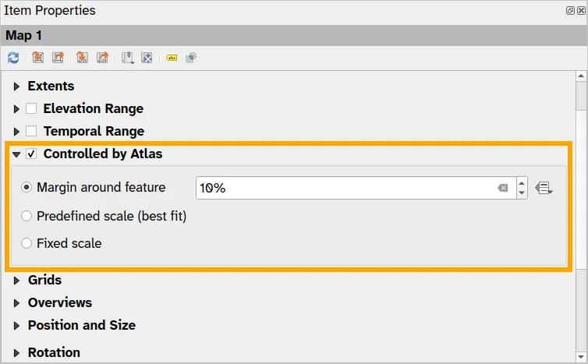This screenshot has width=588, height=364.
Task: Select the Predefined scale (best fit) option
Action: click(27, 216)
